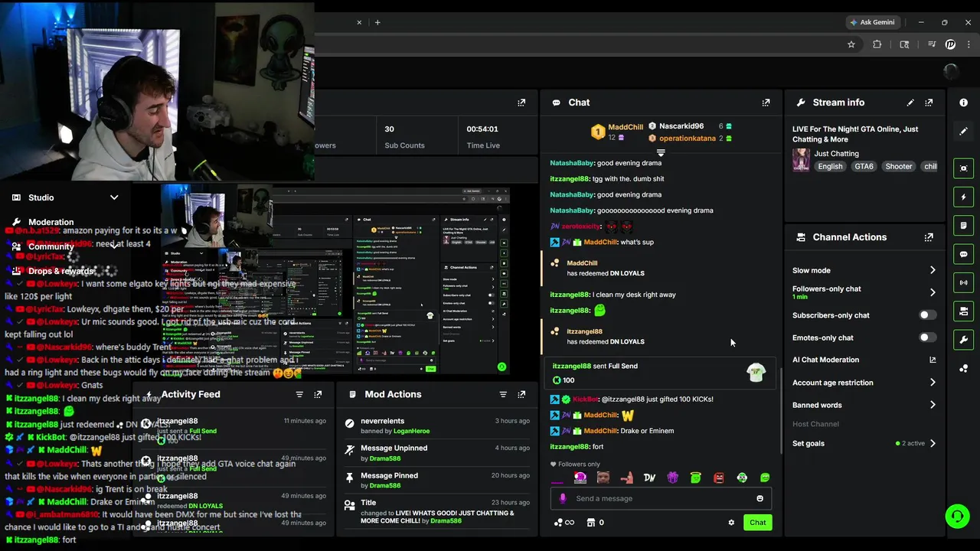Pop out the Channel Actions panel

tap(929, 237)
